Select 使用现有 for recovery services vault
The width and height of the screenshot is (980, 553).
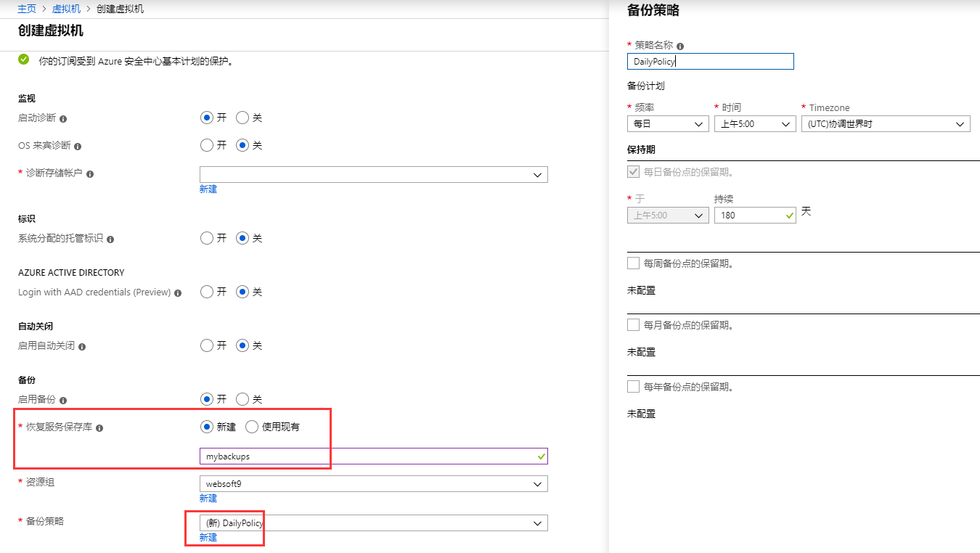pos(252,427)
